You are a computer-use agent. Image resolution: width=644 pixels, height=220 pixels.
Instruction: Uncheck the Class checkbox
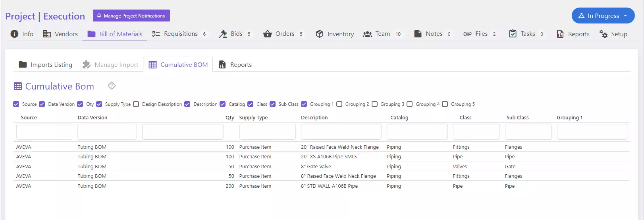[251, 104]
